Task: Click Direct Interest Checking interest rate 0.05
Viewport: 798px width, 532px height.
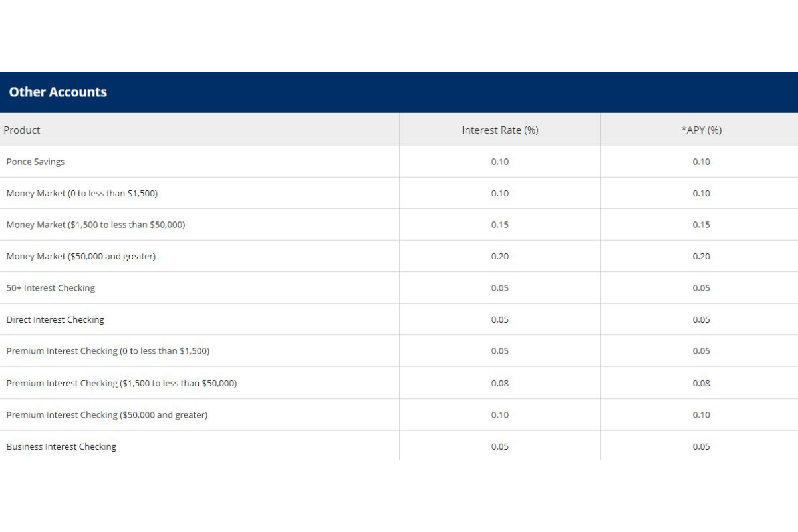Action: point(500,320)
